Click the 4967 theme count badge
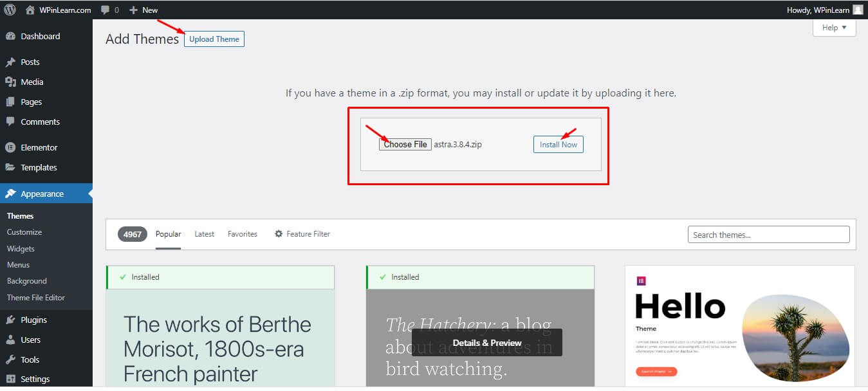This screenshot has width=868, height=391. pos(133,235)
